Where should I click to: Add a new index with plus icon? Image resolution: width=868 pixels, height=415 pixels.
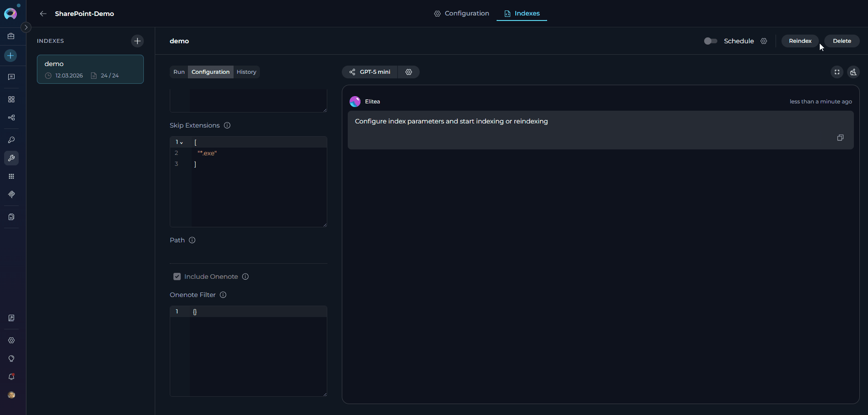pyautogui.click(x=137, y=41)
